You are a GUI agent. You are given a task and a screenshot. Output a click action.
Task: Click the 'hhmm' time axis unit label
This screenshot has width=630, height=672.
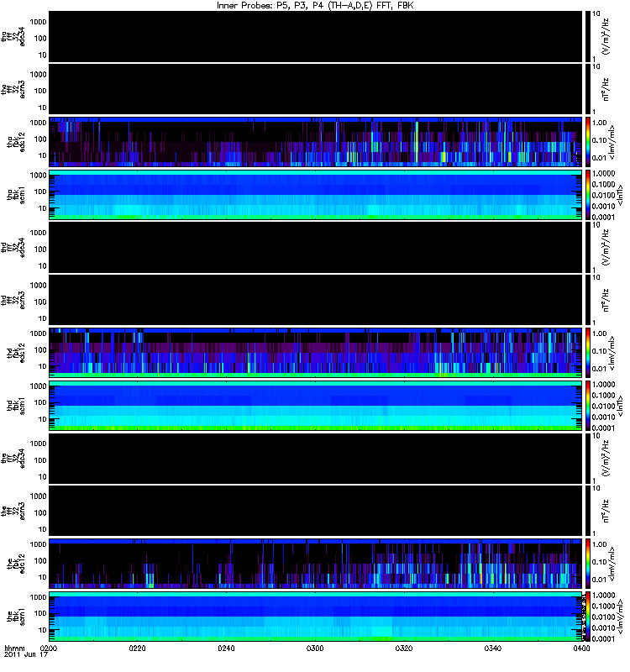(14, 648)
